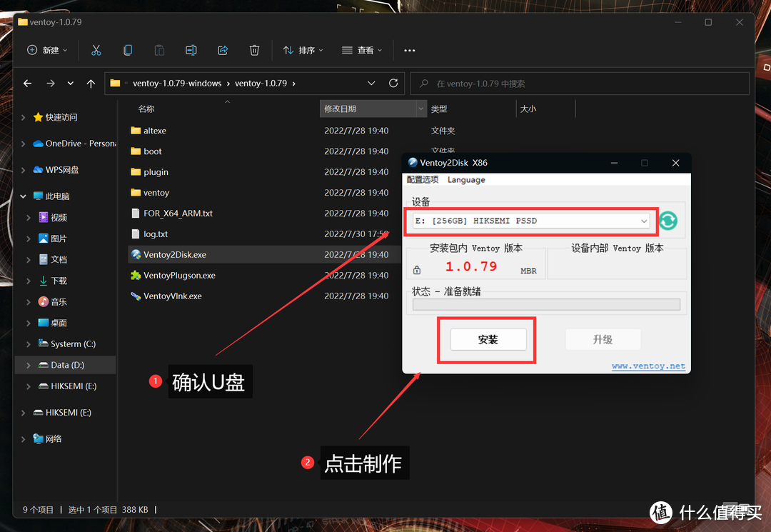Click the Copy icon in toolbar
Image resolution: width=771 pixels, height=532 pixels.
pos(128,50)
